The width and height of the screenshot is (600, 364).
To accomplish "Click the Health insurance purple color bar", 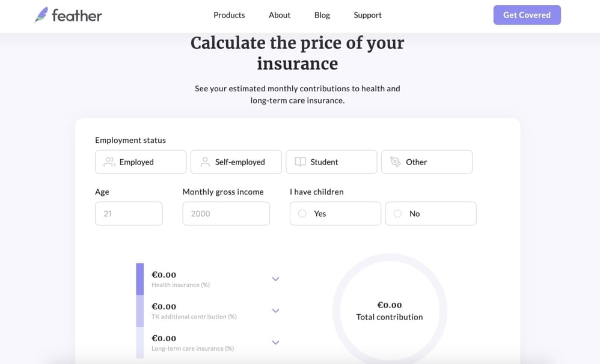I will click(x=140, y=279).
